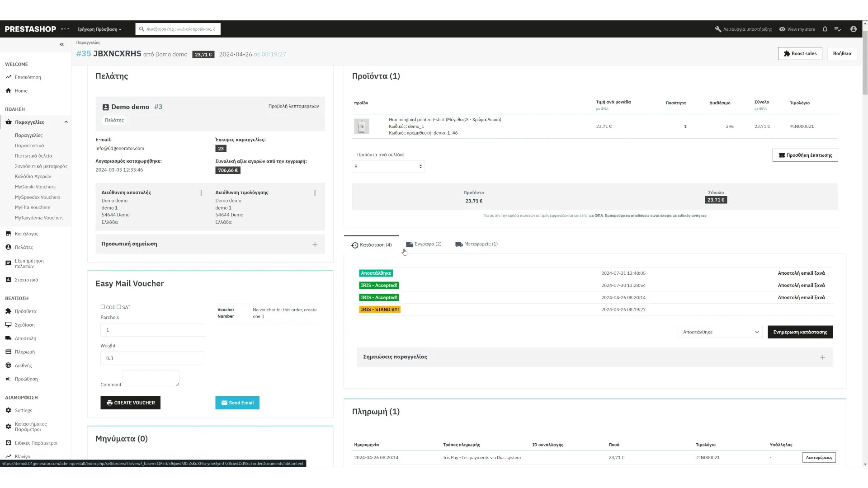This screenshot has height=488, width=868.
Task: Open products per page dropdown
Action: click(x=388, y=166)
